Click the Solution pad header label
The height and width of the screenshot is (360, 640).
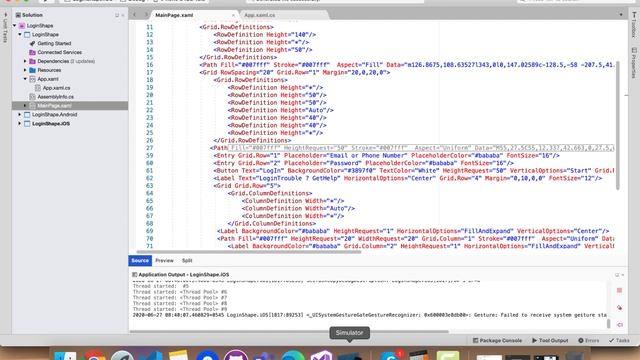click(32, 15)
